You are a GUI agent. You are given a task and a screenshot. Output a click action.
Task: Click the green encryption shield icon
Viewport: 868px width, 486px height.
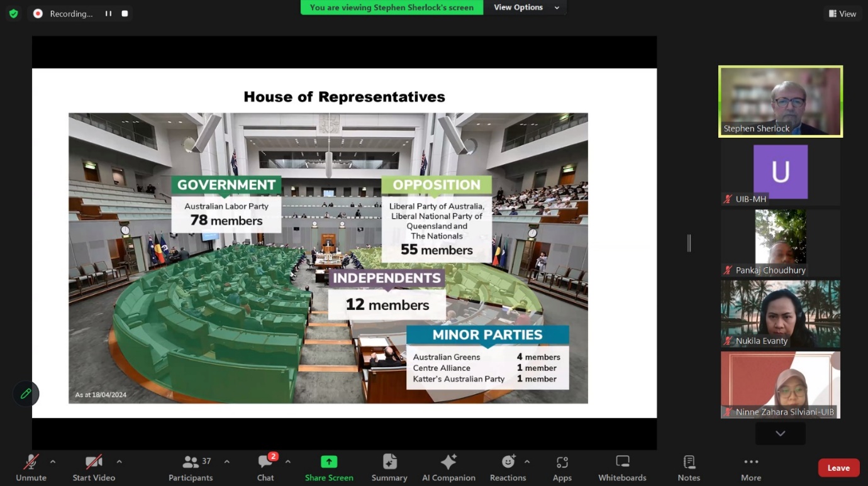(13, 13)
